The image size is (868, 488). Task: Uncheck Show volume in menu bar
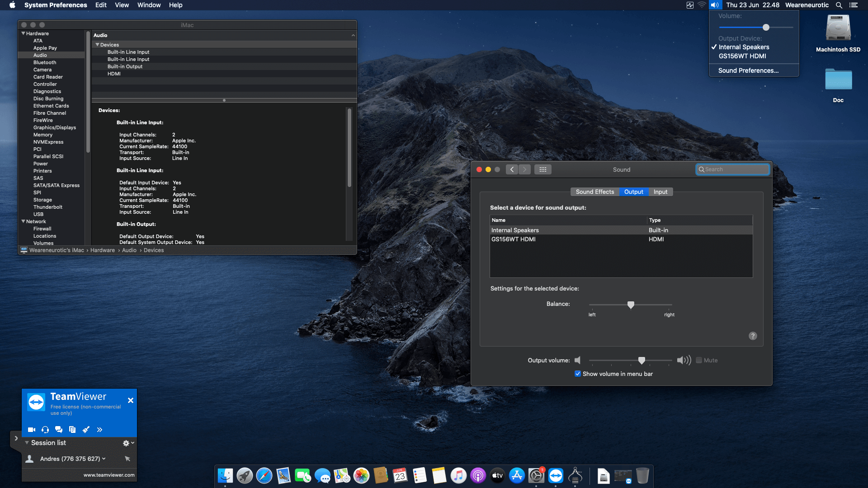coord(577,374)
